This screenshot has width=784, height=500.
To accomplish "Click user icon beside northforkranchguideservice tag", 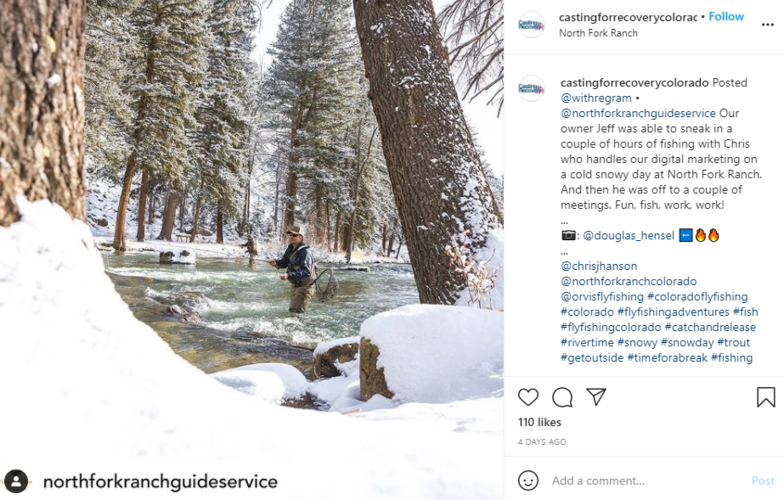I will [x=16, y=482].
